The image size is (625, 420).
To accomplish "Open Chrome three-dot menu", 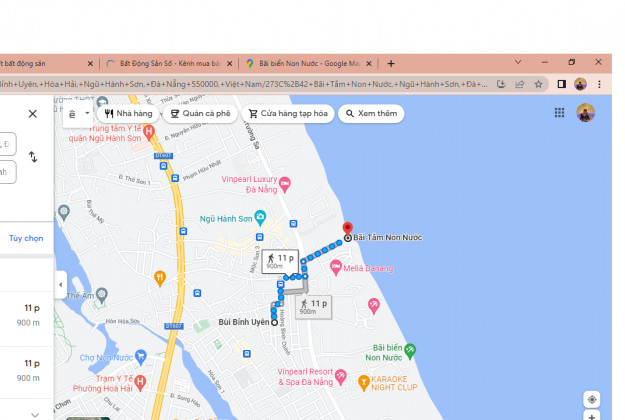I will point(599,84).
